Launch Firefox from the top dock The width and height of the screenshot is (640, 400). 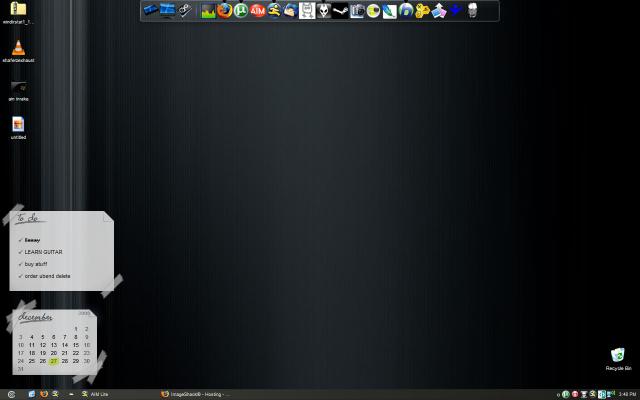224,10
